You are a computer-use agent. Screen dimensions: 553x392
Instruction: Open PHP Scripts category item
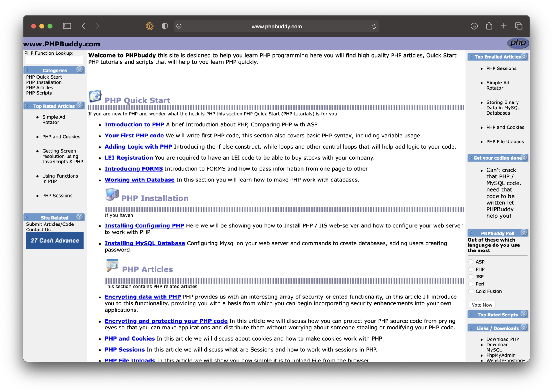pos(39,93)
